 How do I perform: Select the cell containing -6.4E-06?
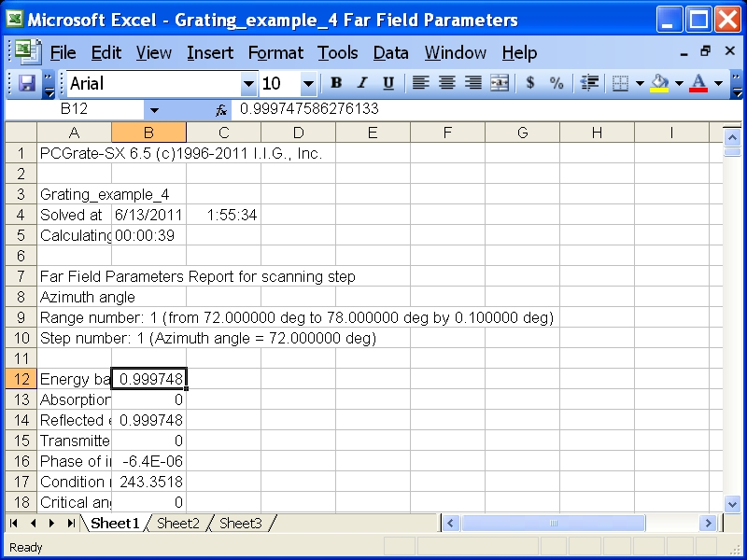click(x=149, y=461)
